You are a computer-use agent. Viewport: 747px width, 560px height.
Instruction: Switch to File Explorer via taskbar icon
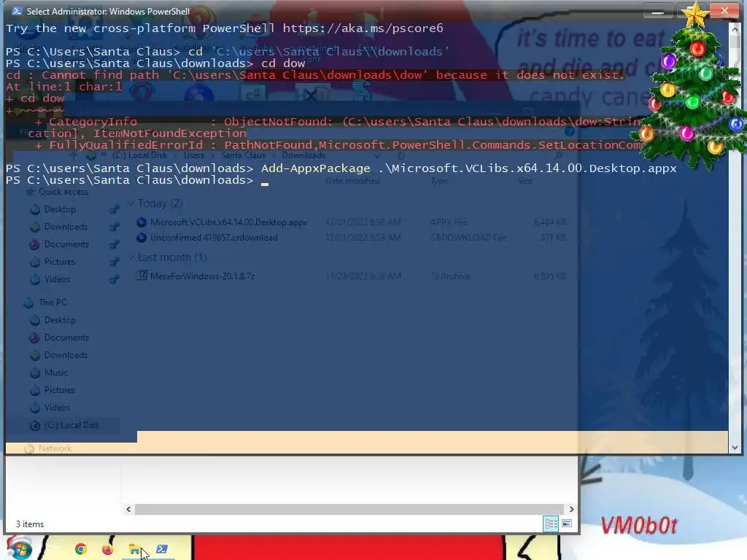(134, 550)
